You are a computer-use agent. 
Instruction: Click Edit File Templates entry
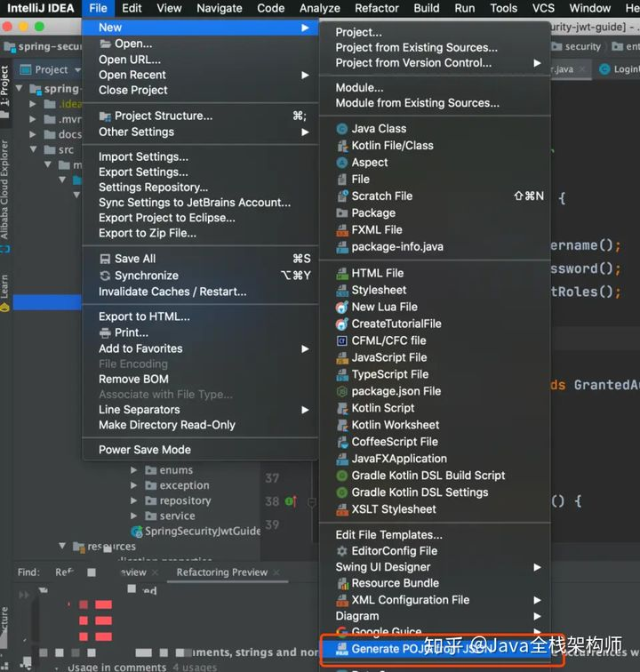(x=435, y=535)
